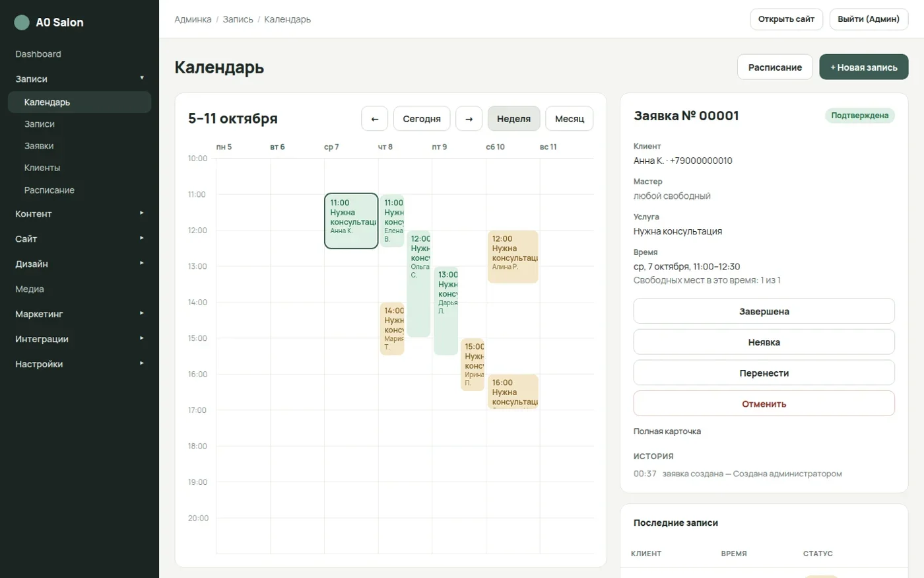This screenshot has width=924, height=578.
Task: Click the Открыть сайт button
Action: (786, 19)
